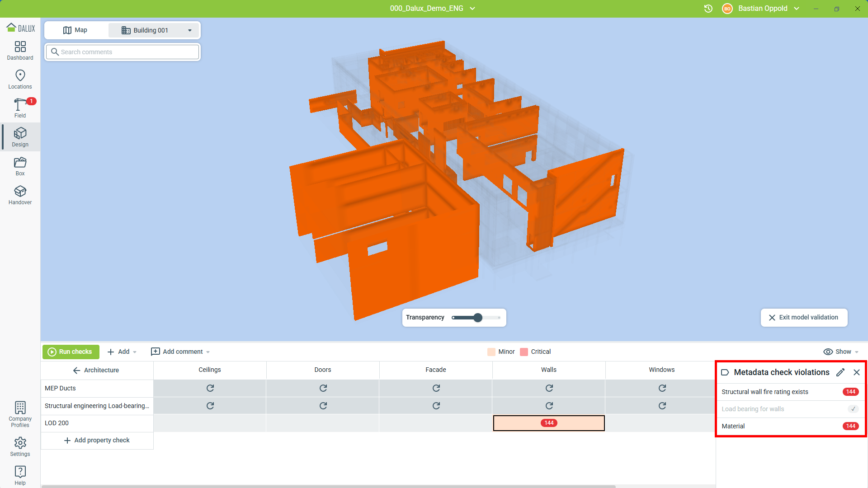Refresh Structural engineering check for Facade

[x=436, y=406]
